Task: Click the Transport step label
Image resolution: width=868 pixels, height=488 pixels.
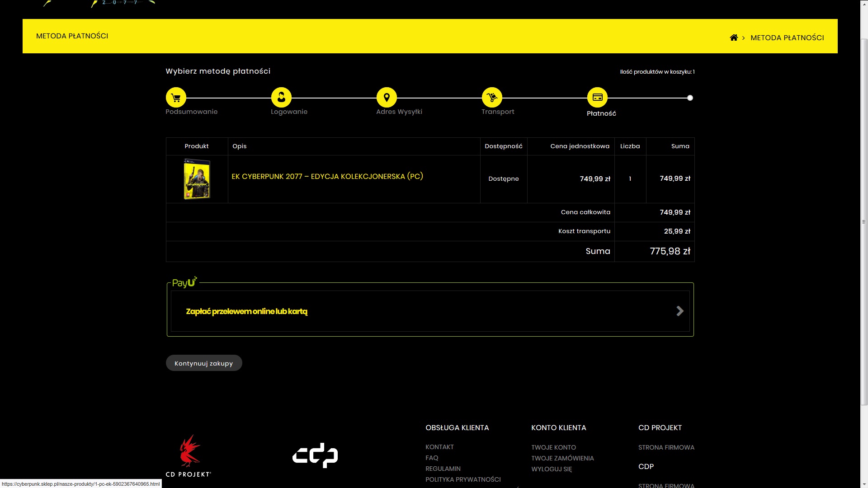Action: click(x=498, y=112)
